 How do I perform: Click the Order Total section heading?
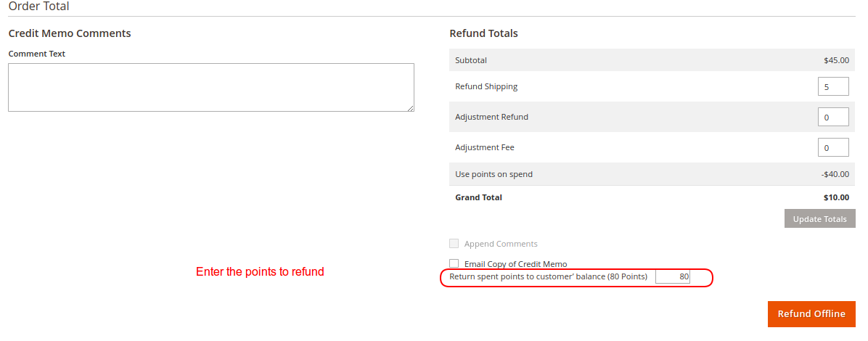tap(39, 7)
